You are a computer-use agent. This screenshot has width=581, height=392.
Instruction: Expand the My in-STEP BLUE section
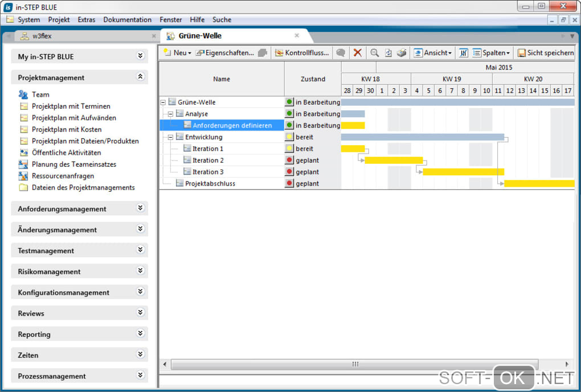[x=140, y=56]
